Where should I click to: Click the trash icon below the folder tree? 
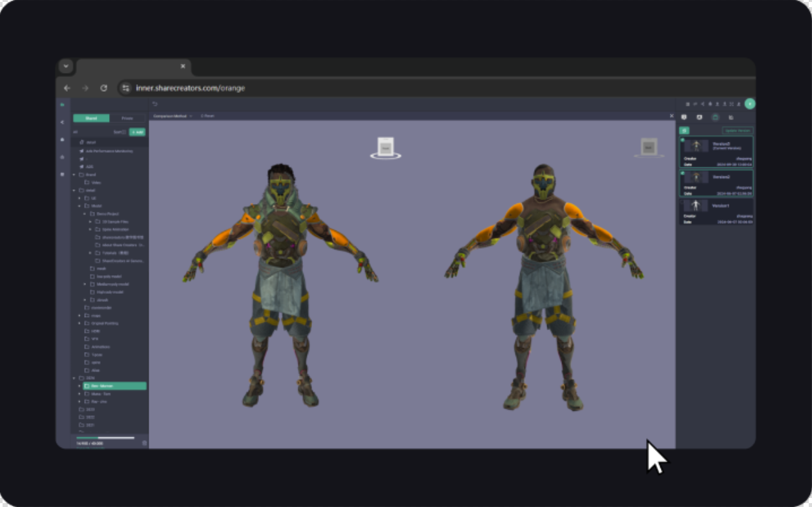tap(144, 443)
